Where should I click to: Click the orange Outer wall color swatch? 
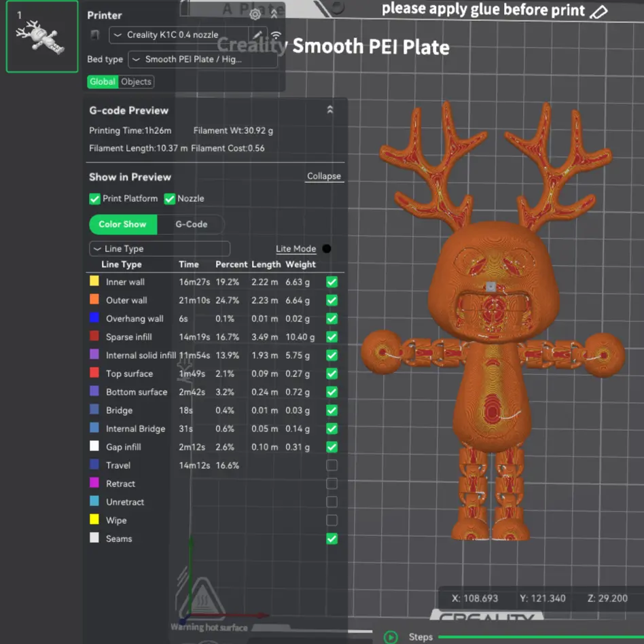94,299
